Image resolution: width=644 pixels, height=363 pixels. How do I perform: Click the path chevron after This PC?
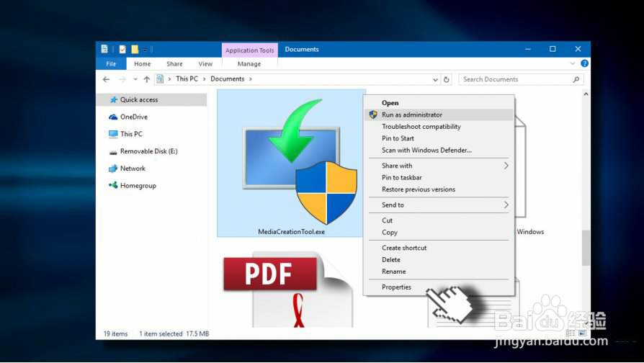point(204,79)
